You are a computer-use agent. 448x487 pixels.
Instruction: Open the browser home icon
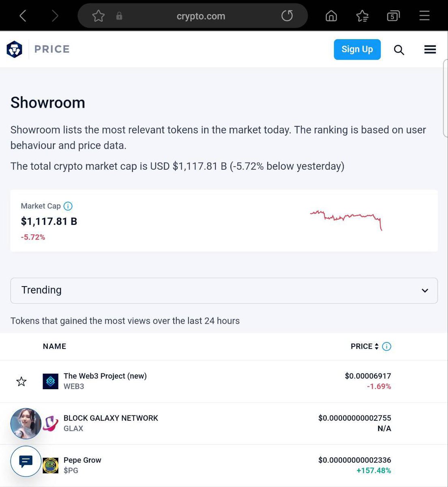pyautogui.click(x=331, y=16)
